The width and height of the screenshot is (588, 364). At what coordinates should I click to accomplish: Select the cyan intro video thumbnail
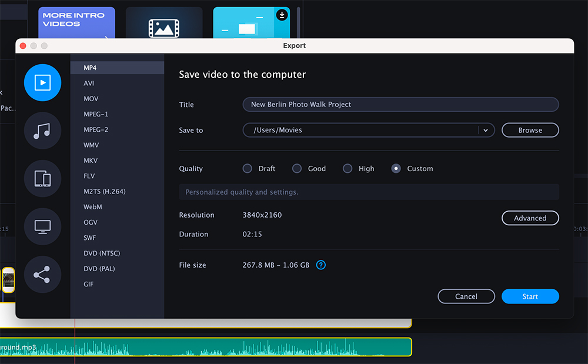point(251,22)
